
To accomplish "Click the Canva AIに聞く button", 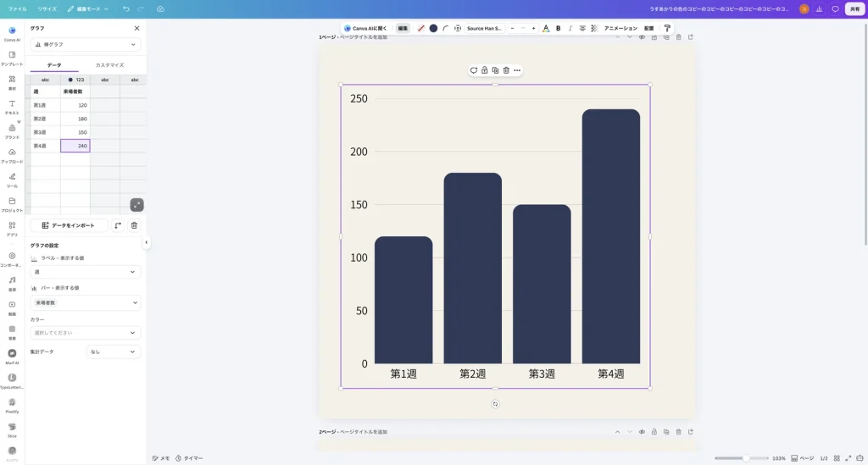I will coord(365,28).
